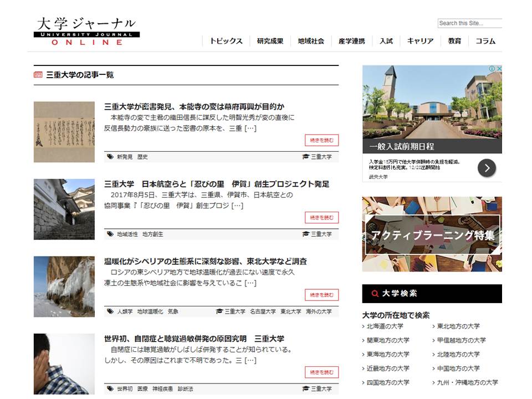
Task: Close the advertisement with the X icon
Action: click(x=499, y=69)
